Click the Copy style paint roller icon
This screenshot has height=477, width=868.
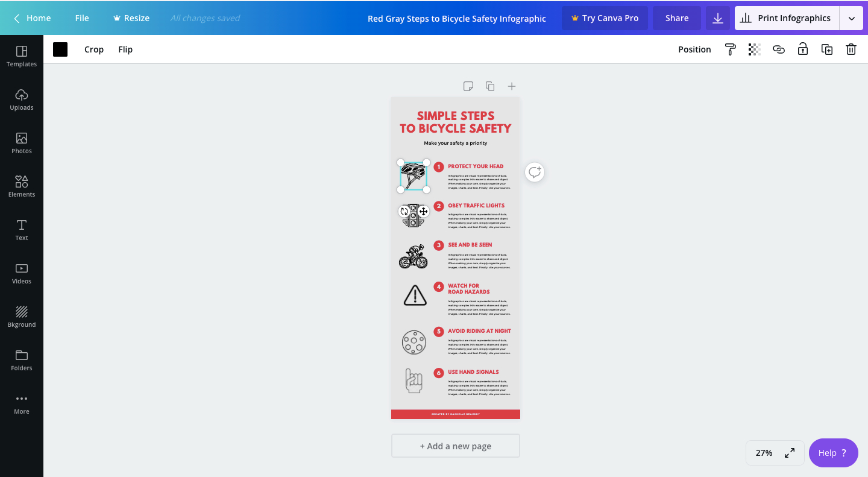click(x=730, y=49)
